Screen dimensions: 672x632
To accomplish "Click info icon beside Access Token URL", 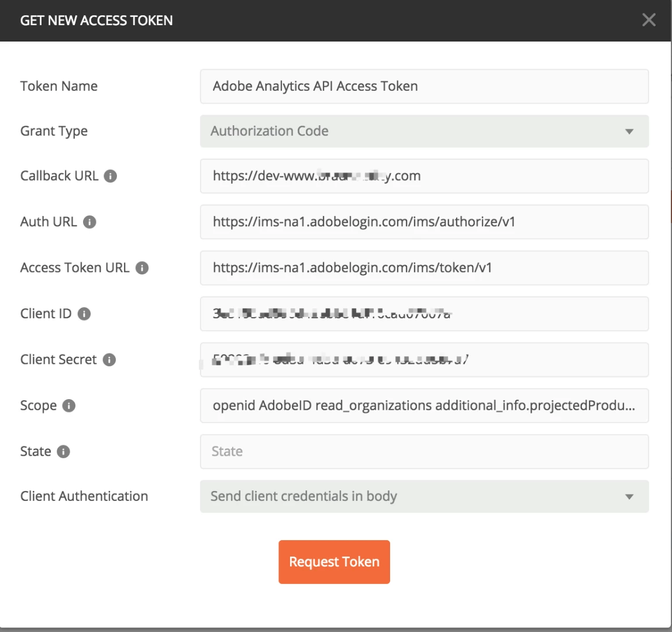I will [x=142, y=268].
